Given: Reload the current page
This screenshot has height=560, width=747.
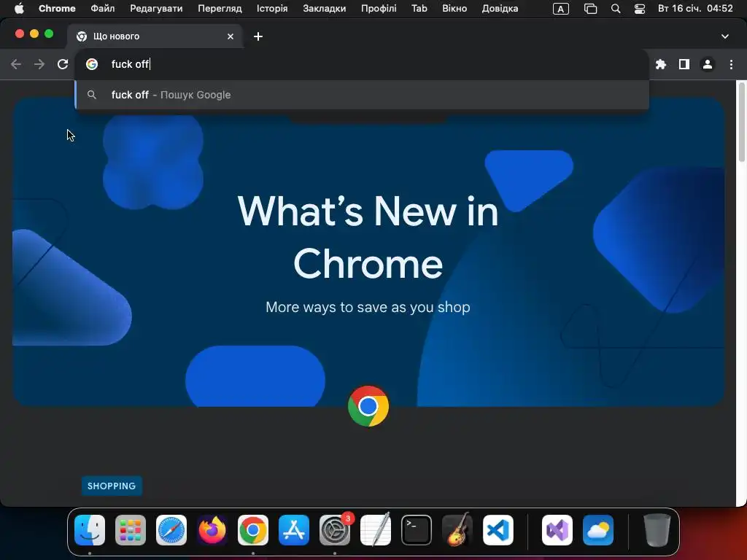Looking at the screenshot, I should click(x=63, y=64).
